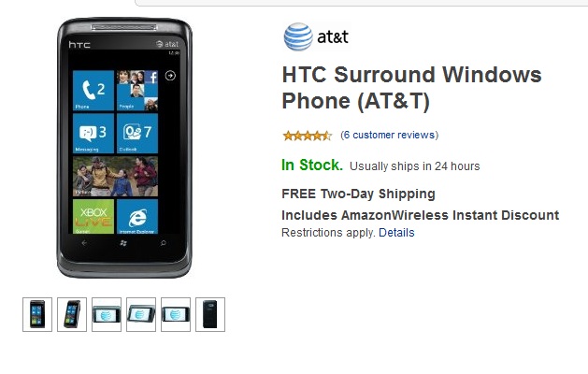Click the HTC Surround Windows Phone title
588x374 pixels.
pos(411,88)
